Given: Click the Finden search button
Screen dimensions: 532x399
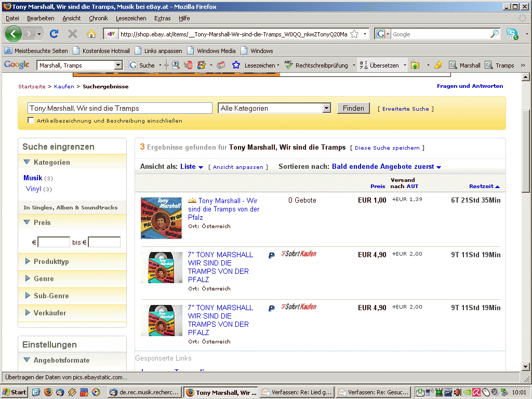Looking at the screenshot, I should [x=353, y=108].
